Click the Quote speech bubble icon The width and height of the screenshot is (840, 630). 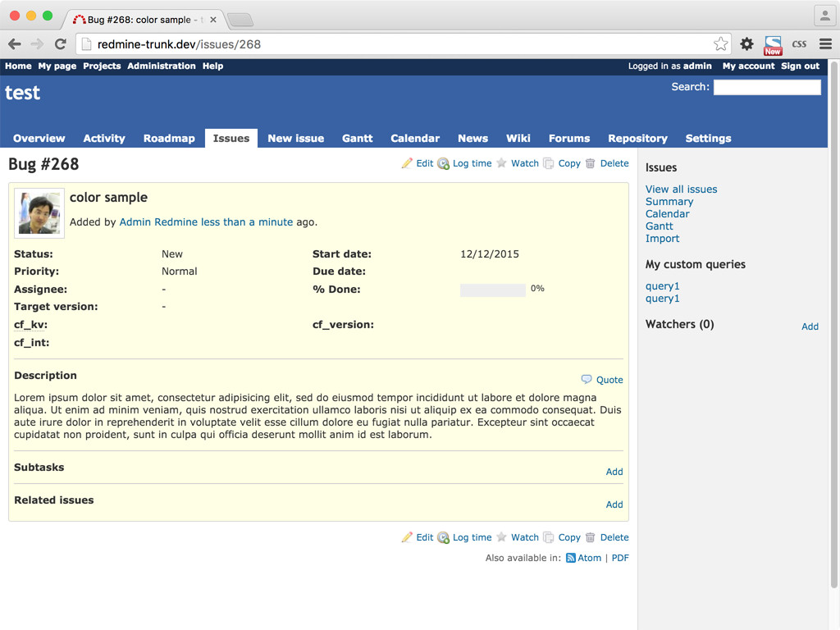587,380
